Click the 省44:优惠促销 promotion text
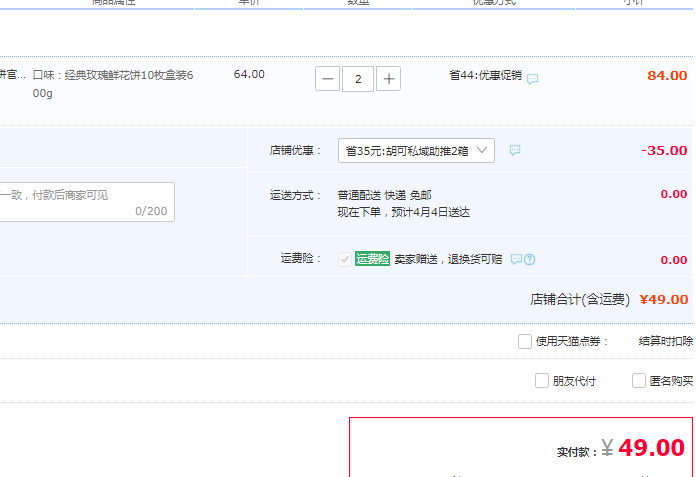This screenshot has width=696, height=477. (x=486, y=75)
